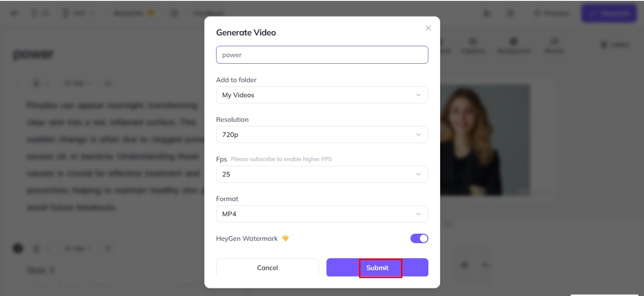Click the back arrow in the top bar
The height and width of the screenshot is (296, 644).
15,13
